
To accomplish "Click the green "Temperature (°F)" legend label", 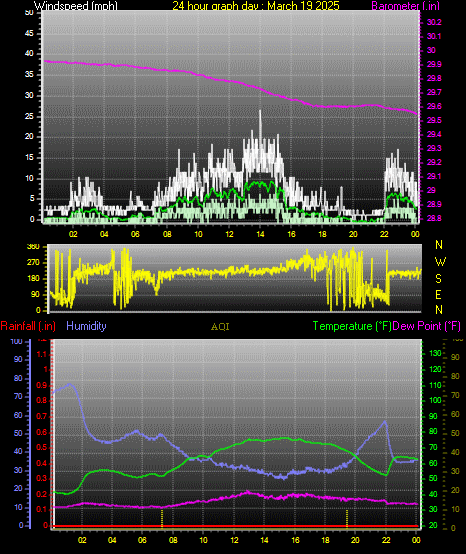I will (352, 326).
